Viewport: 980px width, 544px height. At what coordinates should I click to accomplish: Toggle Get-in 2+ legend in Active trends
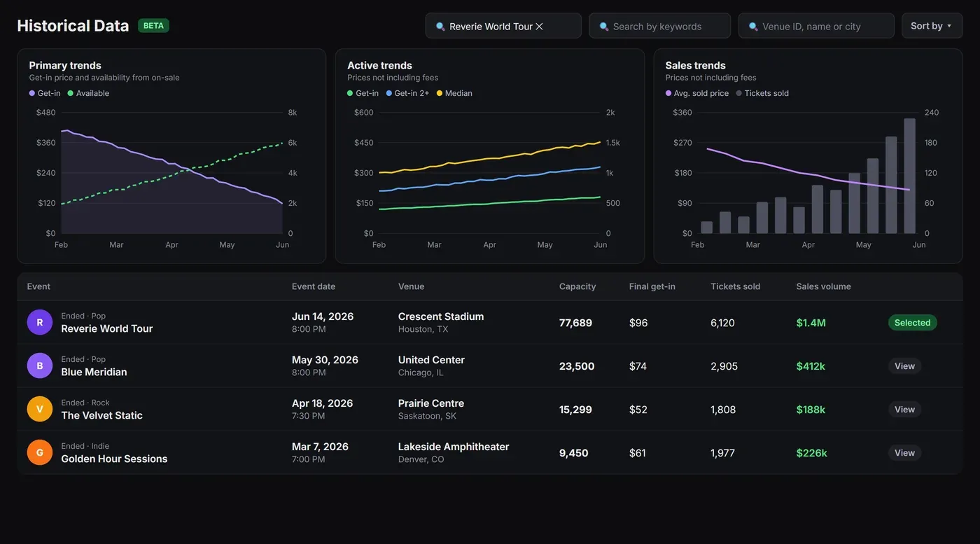tap(407, 93)
